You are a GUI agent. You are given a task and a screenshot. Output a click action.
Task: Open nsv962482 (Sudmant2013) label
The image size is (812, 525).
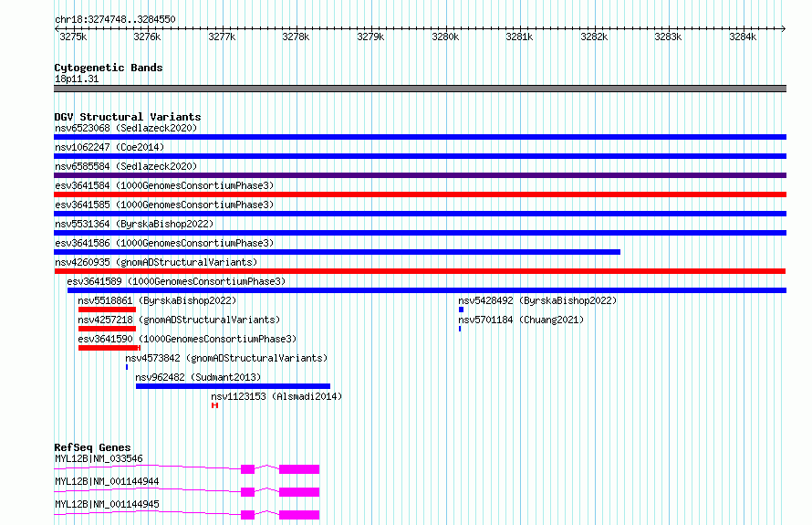point(198,377)
